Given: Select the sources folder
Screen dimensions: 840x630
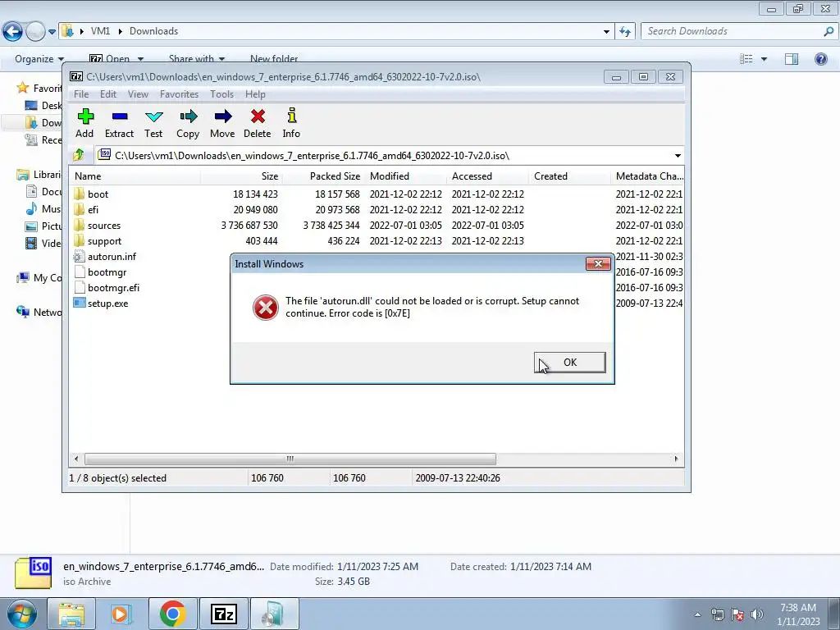Looking at the screenshot, I should pos(97,225).
